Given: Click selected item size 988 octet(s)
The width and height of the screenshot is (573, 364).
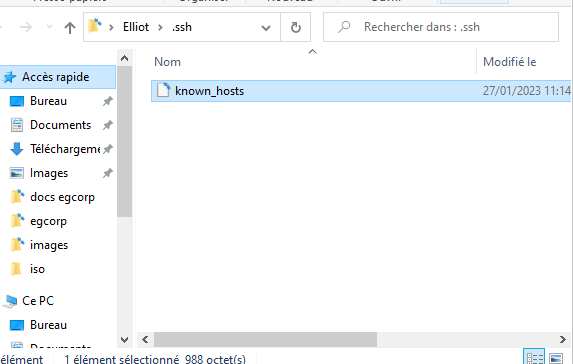Looking at the screenshot, I should 215,359.
